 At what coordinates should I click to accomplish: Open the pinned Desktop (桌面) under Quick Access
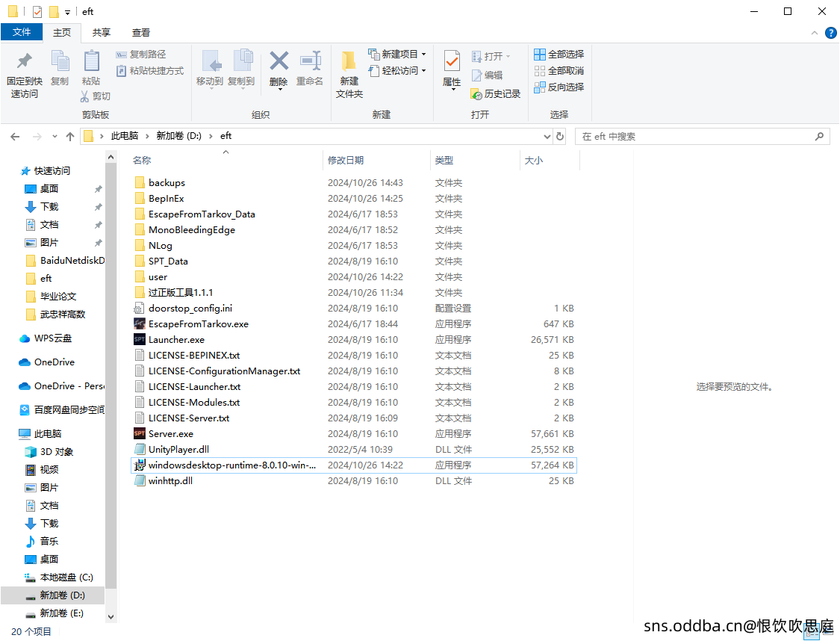pyautogui.click(x=49, y=189)
